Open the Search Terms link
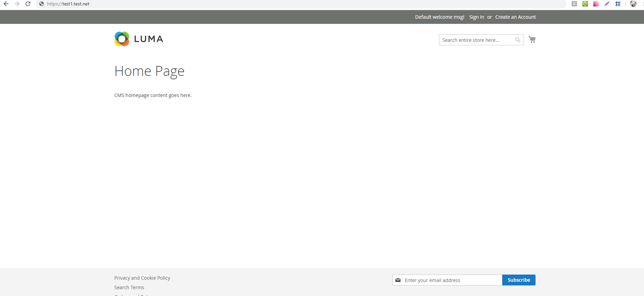Viewport: 644px width, 296px height. pyautogui.click(x=129, y=287)
